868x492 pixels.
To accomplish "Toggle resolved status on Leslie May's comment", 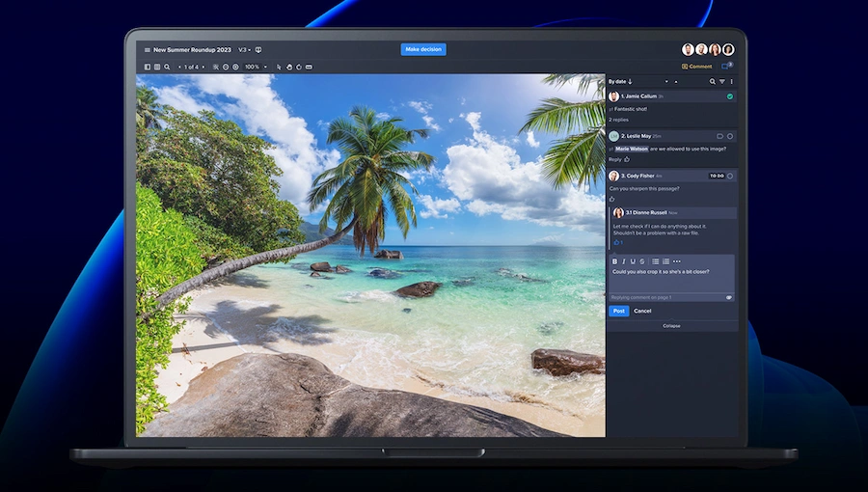I will (730, 136).
